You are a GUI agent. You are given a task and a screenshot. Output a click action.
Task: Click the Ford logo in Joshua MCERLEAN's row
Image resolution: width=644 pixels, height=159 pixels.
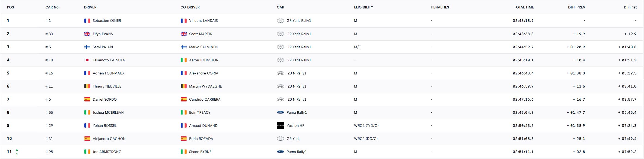tap(280, 112)
